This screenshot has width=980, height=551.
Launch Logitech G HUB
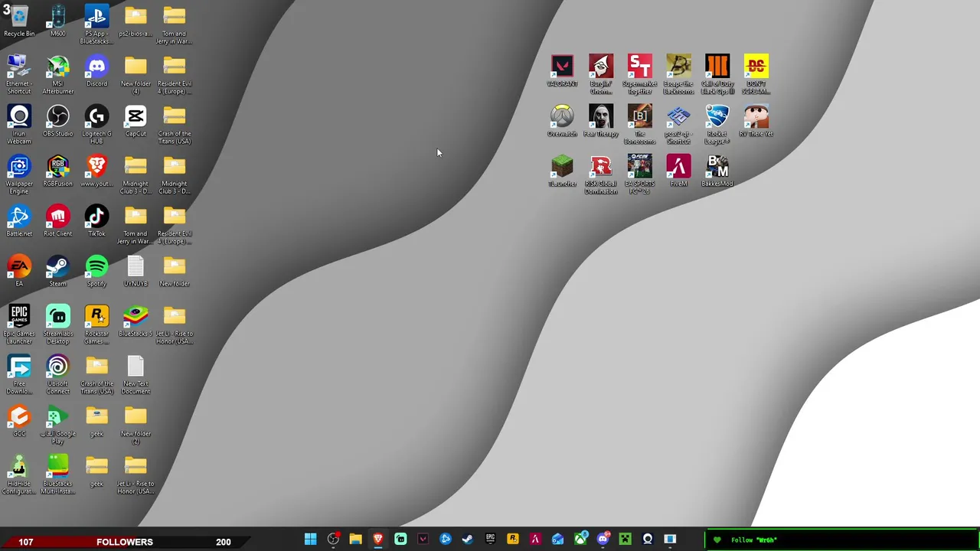pos(96,125)
